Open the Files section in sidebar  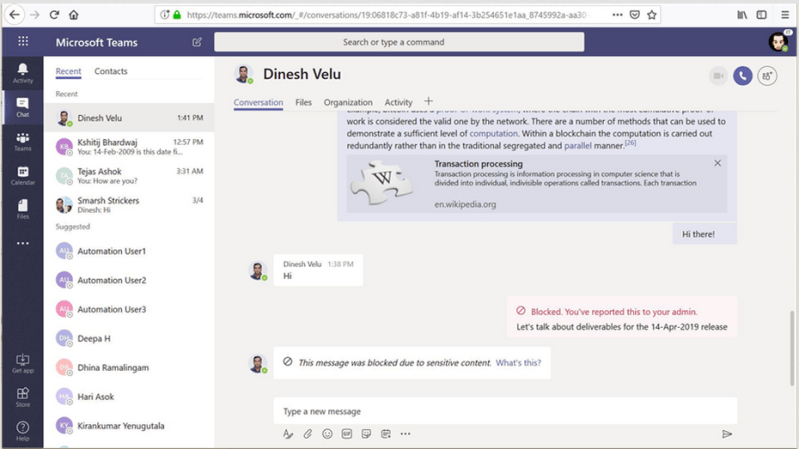tap(22, 209)
